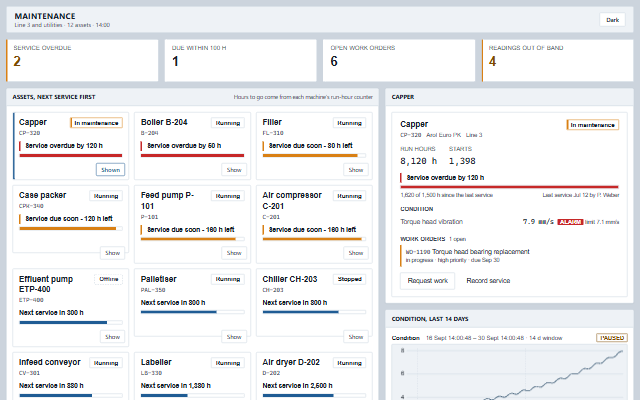This screenshot has height=400, width=640.
Task: Open work order WO-1198 Torque head bearing replacement
Action: tap(510, 256)
